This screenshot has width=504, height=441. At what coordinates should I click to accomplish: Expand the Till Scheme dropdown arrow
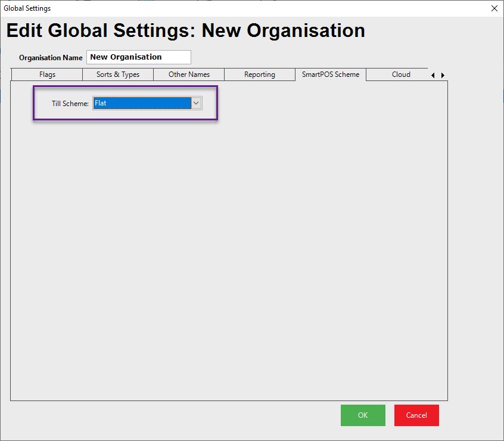(196, 103)
